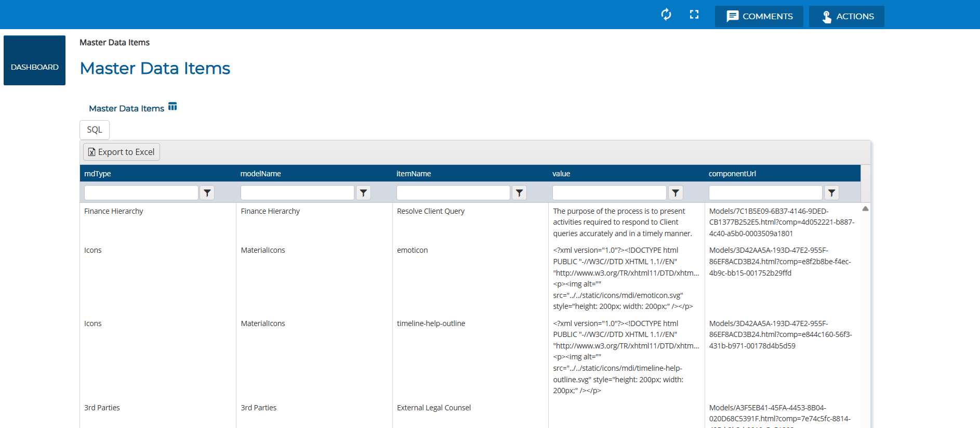The image size is (980, 428).
Task: Open the itemName column filter funnel
Action: tap(519, 193)
